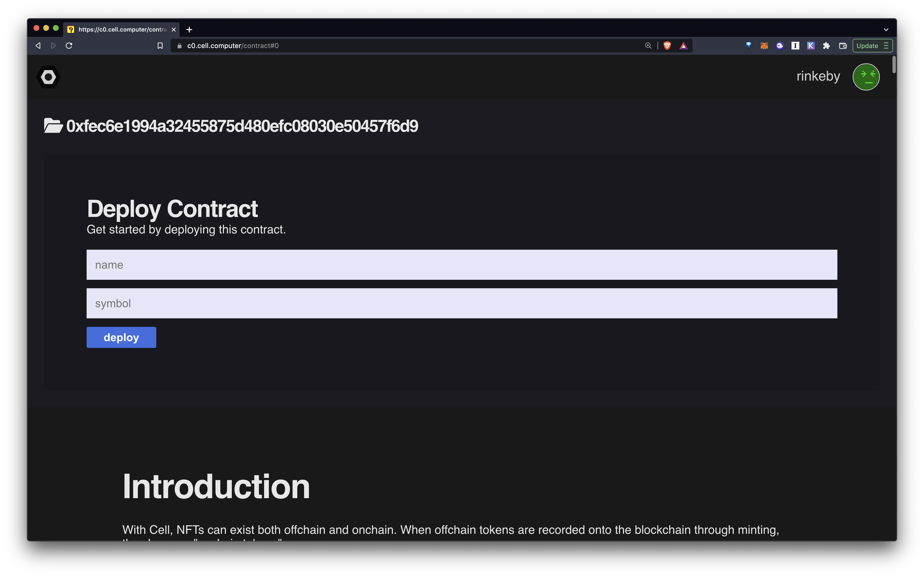Open the extensions puzzle piece menu

point(826,46)
